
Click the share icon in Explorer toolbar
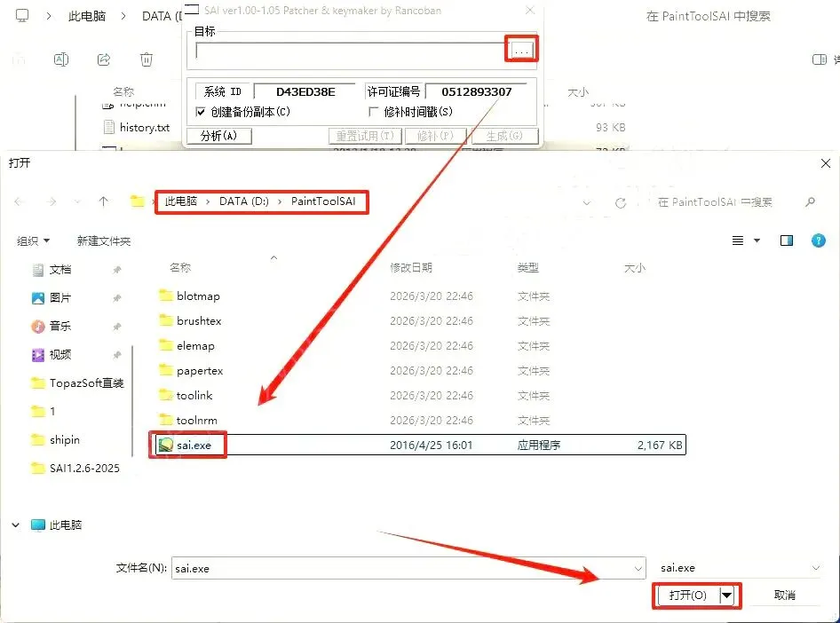(103, 59)
